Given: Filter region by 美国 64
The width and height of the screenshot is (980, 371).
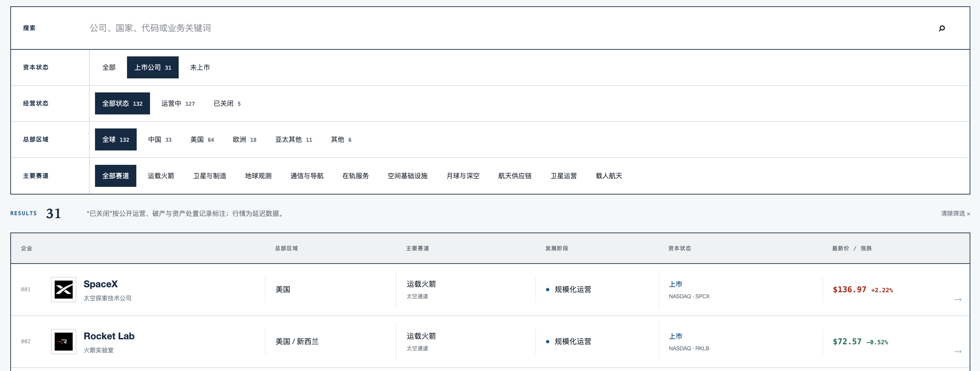Looking at the screenshot, I should click(x=202, y=140).
